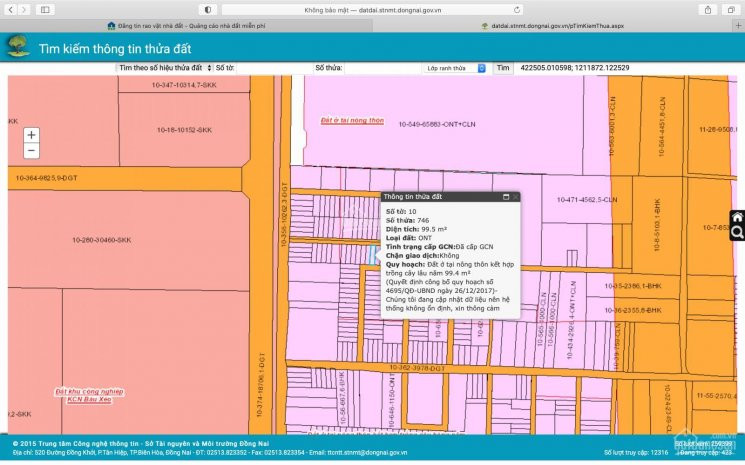
Task: Show the tab overview icon
Action: point(730,9)
